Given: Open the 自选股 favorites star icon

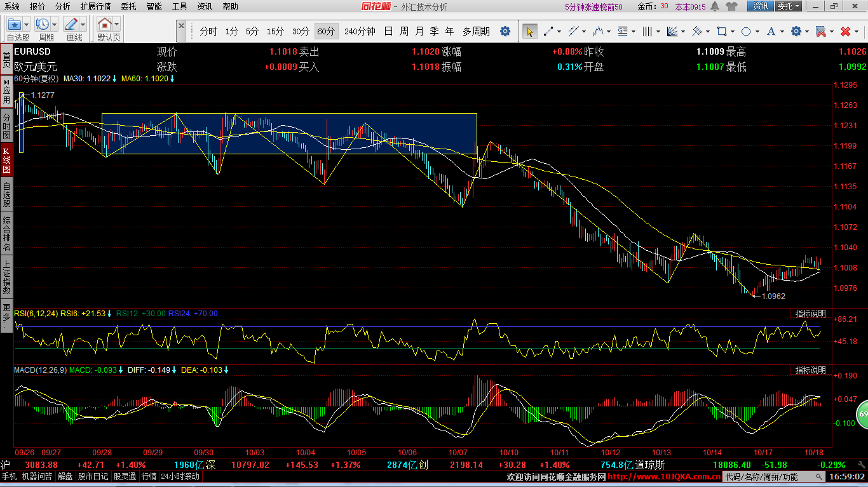Looking at the screenshot, I should pos(15,25).
